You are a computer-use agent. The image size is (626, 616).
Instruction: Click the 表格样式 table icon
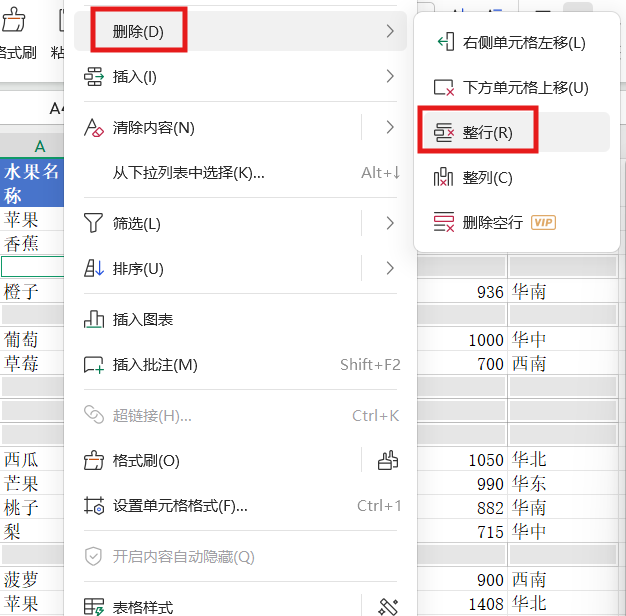pyautogui.click(x=94, y=607)
